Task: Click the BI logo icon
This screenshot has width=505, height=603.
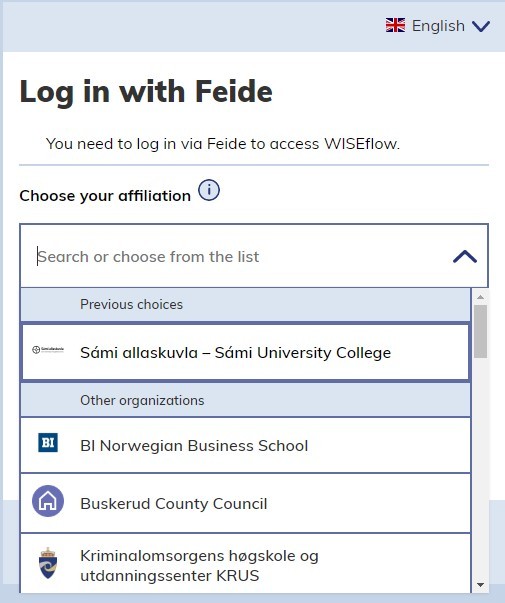Action: (x=48, y=443)
